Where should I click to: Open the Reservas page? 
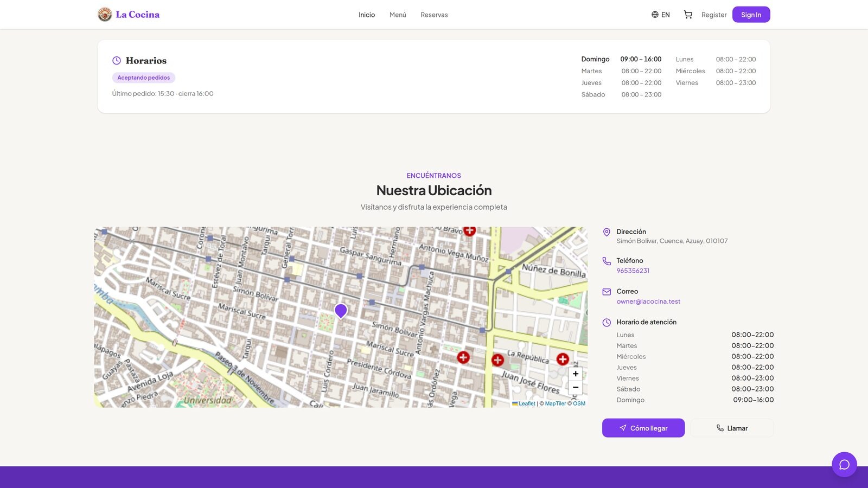434,15
